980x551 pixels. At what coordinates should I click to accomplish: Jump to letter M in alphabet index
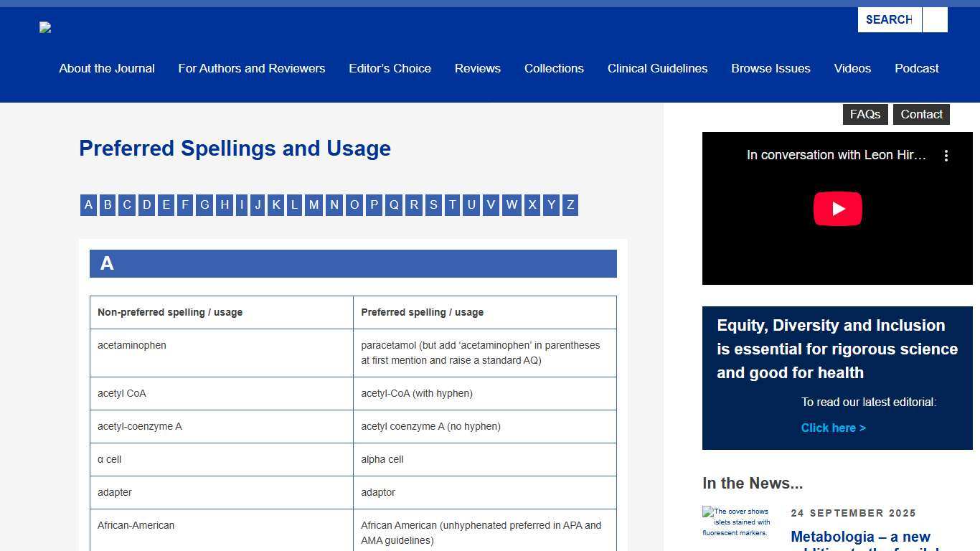point(314,205)
